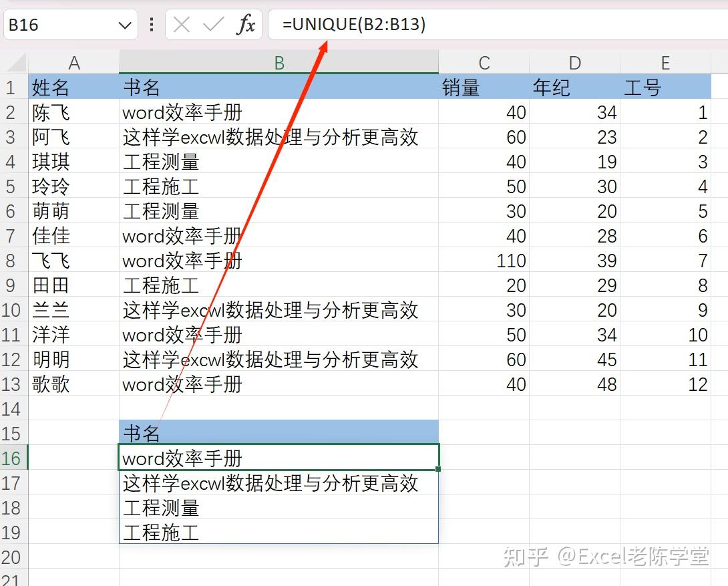The width and height of the screenshot is (728, 586).
Task: Click the vertical three-dot options icon
Action: point(152,25)
